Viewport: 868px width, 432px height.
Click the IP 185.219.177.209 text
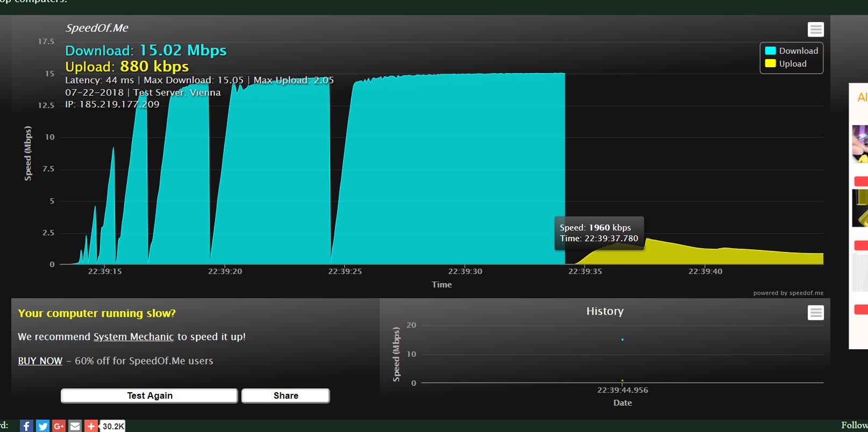click(112, 104)
